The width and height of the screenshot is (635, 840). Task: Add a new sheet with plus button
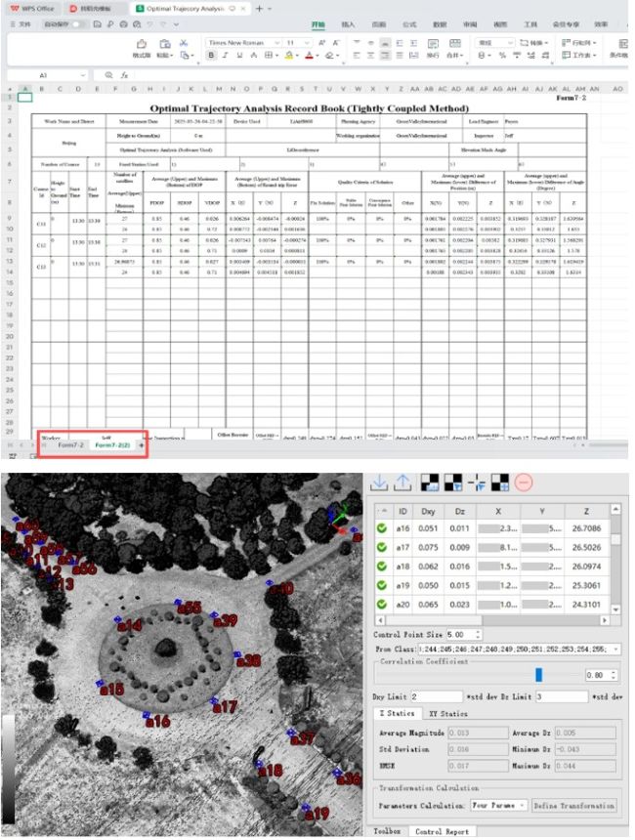pyautogui.click(x=142, y=445)
